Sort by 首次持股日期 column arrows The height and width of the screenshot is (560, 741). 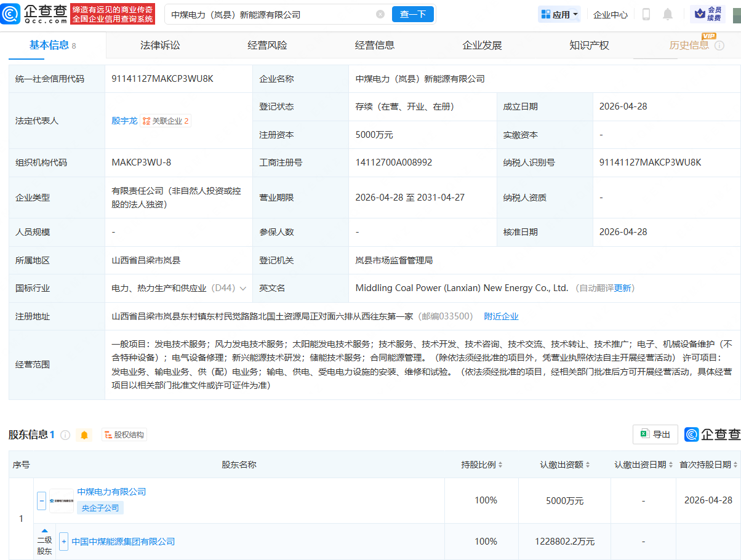point(735,465)
